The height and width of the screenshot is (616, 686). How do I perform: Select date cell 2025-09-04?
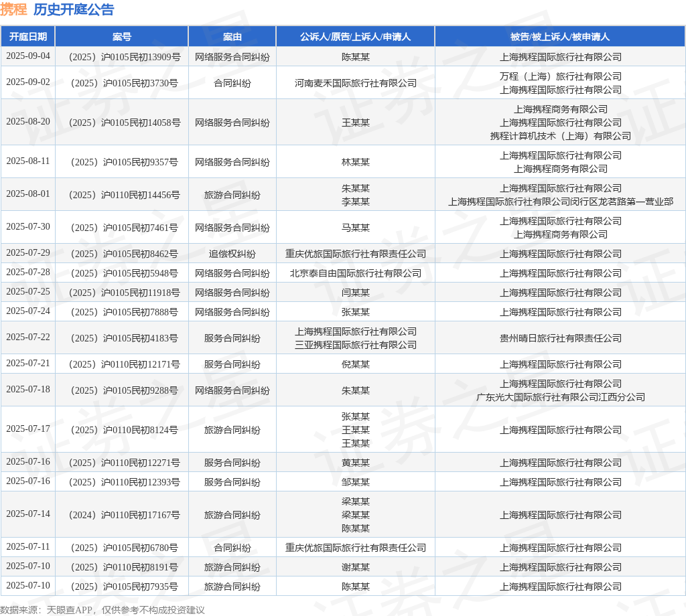pos(28,56)
